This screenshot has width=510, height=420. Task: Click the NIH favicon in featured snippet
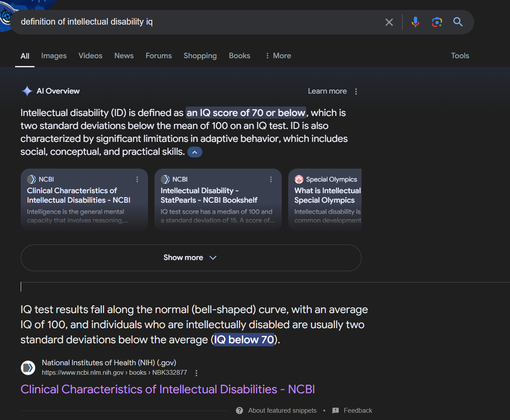28,368
